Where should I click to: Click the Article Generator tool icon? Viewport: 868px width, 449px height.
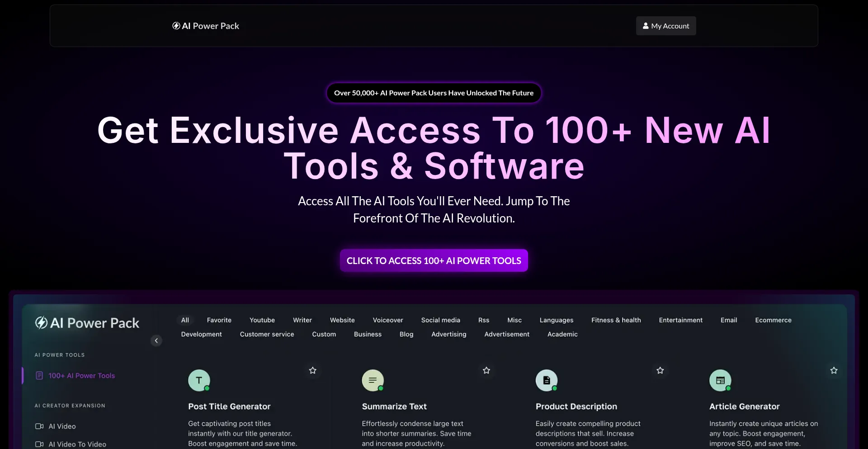click(720, 380)
